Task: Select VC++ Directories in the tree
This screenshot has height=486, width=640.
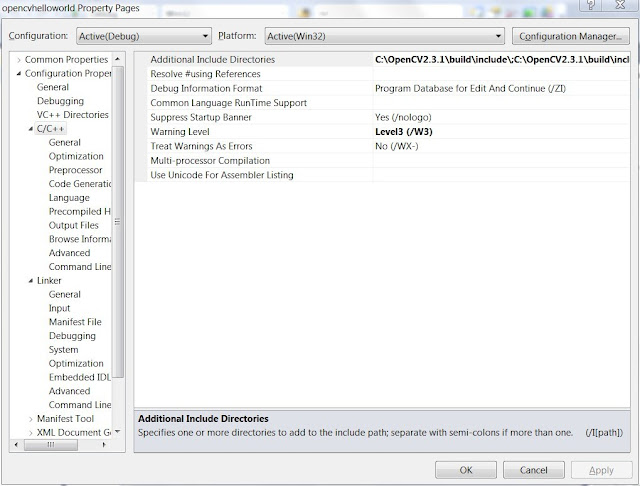Action: (x=73, y=115)
